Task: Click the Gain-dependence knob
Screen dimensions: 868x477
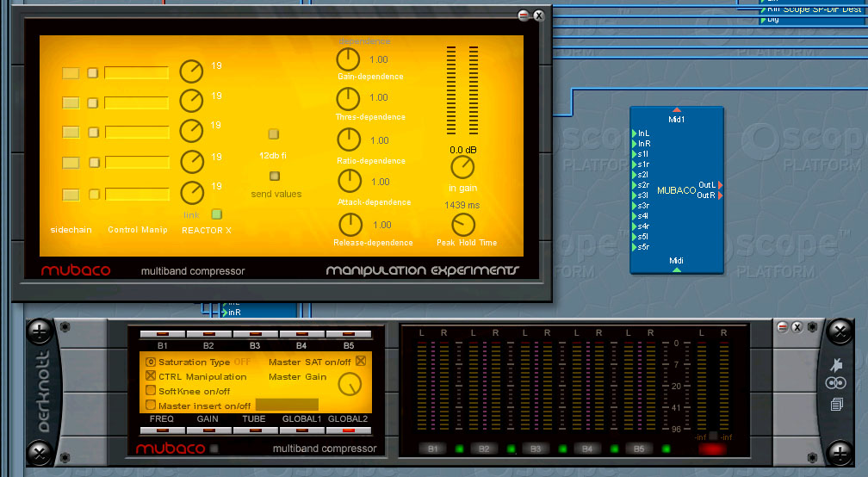Action: (348, 59)
